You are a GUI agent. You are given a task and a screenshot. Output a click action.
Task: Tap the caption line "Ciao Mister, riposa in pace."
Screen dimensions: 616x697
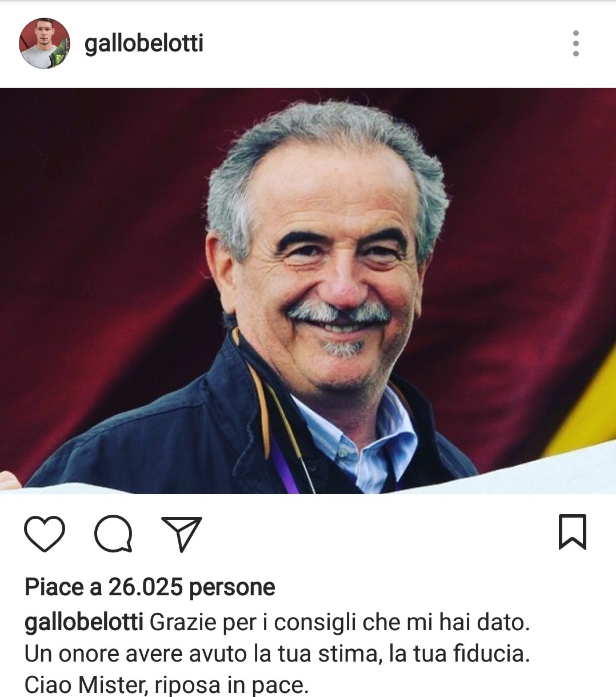click(x=166, y=685)
